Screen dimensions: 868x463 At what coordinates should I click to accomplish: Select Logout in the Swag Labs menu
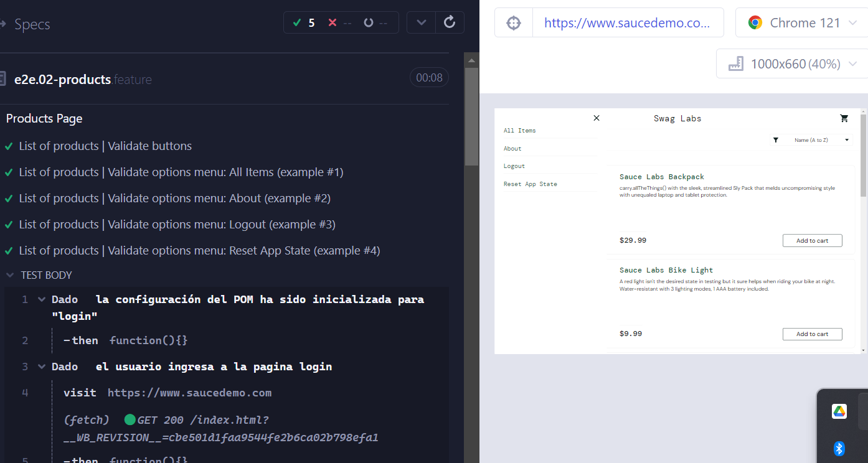[x=514, y=166]
